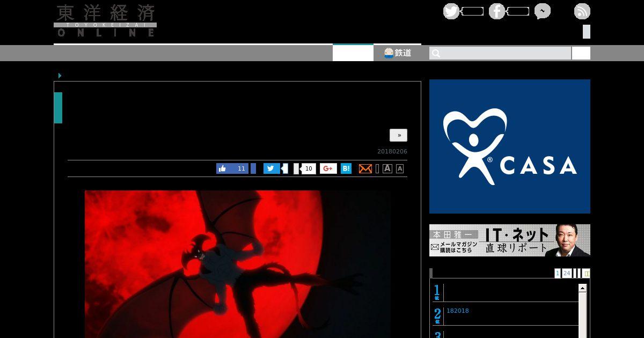Select the 鉄道 railway tab
The height and width of the screenshot is (338, 644).
pyautogui.click(x=398, y=53)
